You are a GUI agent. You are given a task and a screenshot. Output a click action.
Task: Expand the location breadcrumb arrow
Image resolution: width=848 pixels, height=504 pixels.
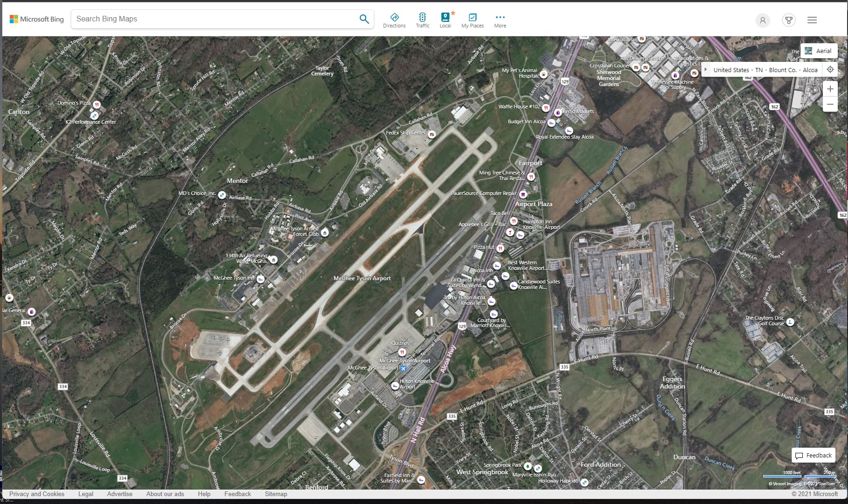[706, 70]
